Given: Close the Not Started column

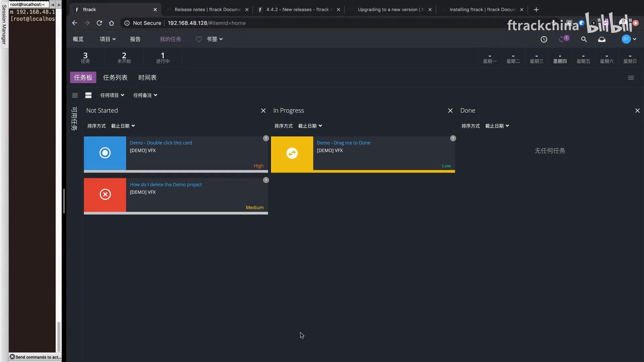Looking at the screenshot, I should pyautogui.click(x=263, y=111).
